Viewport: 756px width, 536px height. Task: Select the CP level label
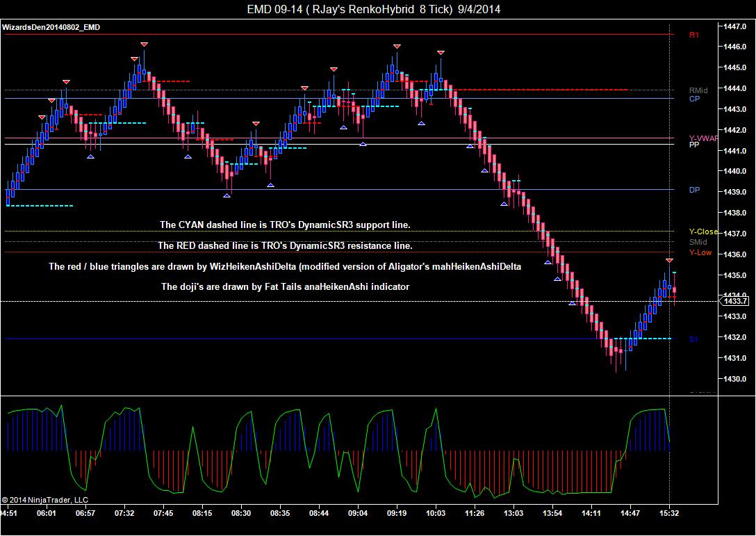point(694,99)
